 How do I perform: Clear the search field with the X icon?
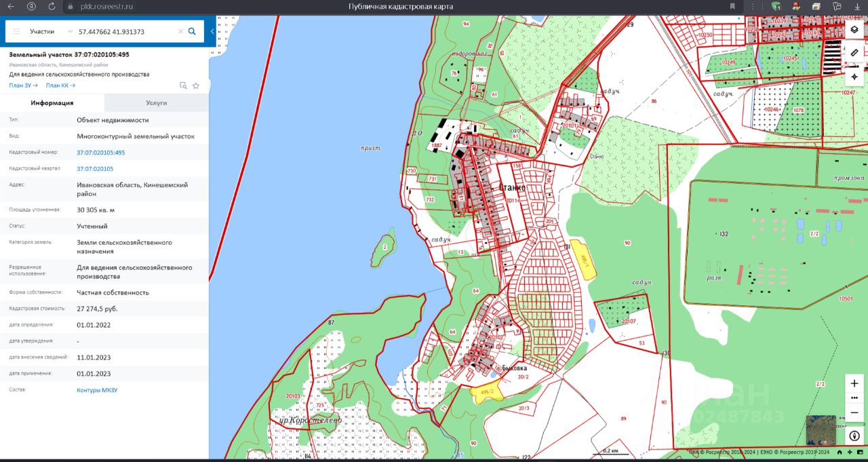(180, 31)
